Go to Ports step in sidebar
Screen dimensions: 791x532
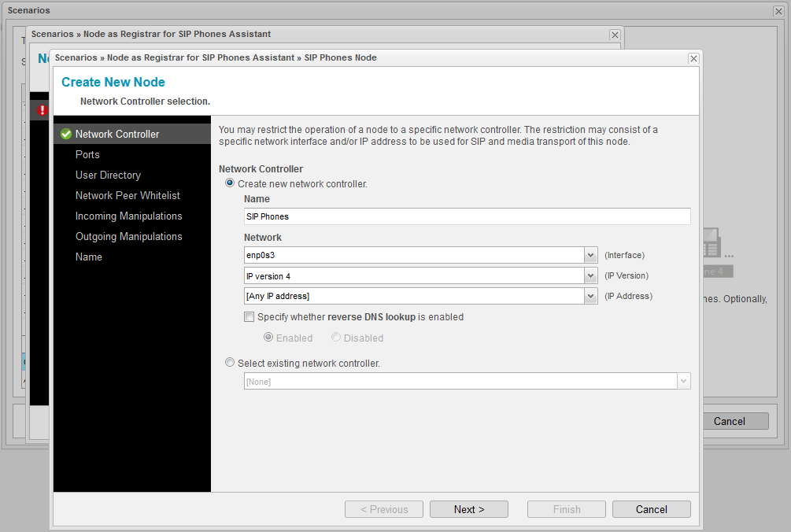click(87, 155)
